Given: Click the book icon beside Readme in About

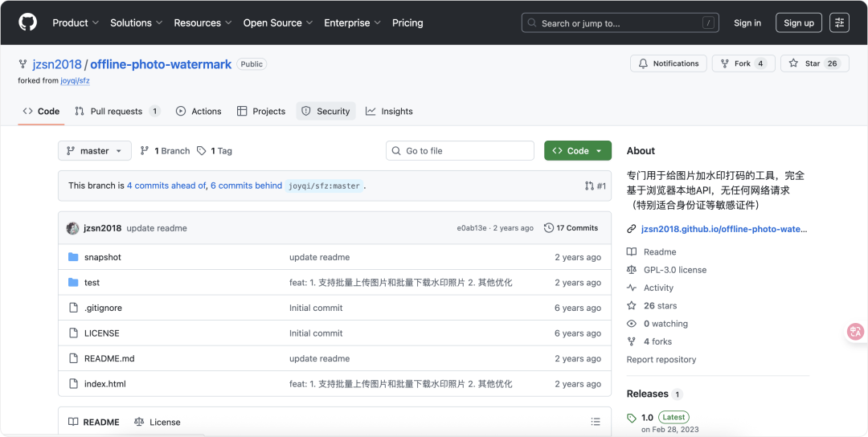Looking at the screenshot, I should click(x=631, y=251).
